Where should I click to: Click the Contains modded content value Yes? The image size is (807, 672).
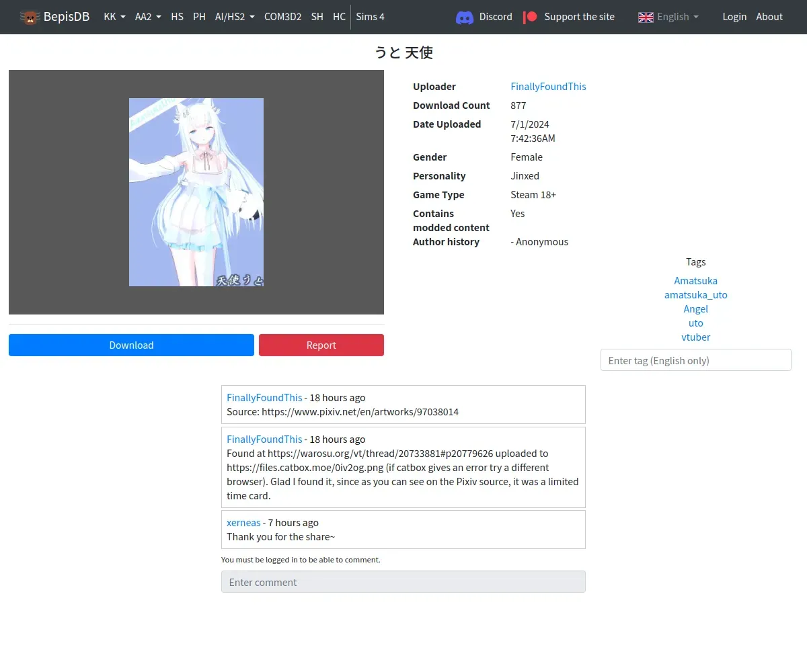518,214
